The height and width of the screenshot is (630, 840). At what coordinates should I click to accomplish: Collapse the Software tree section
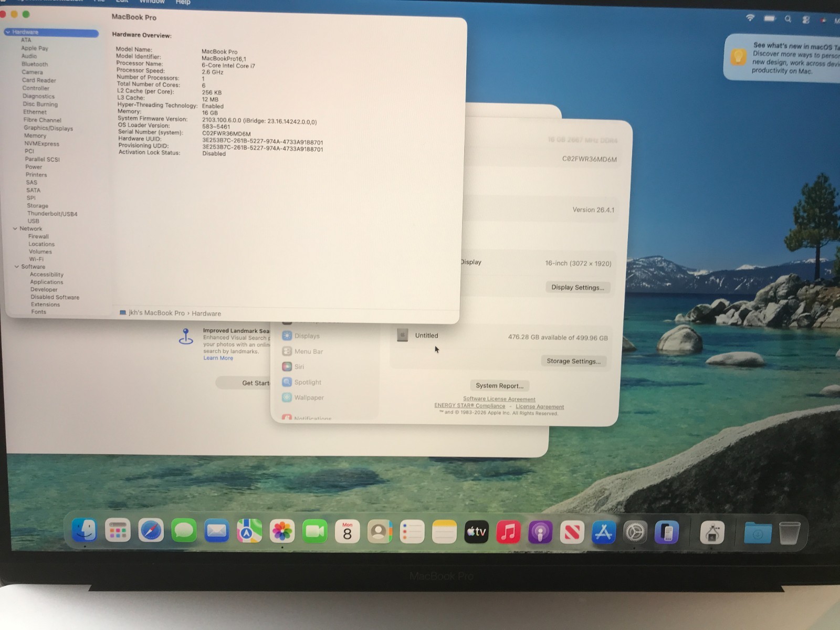tap(17, 267)
